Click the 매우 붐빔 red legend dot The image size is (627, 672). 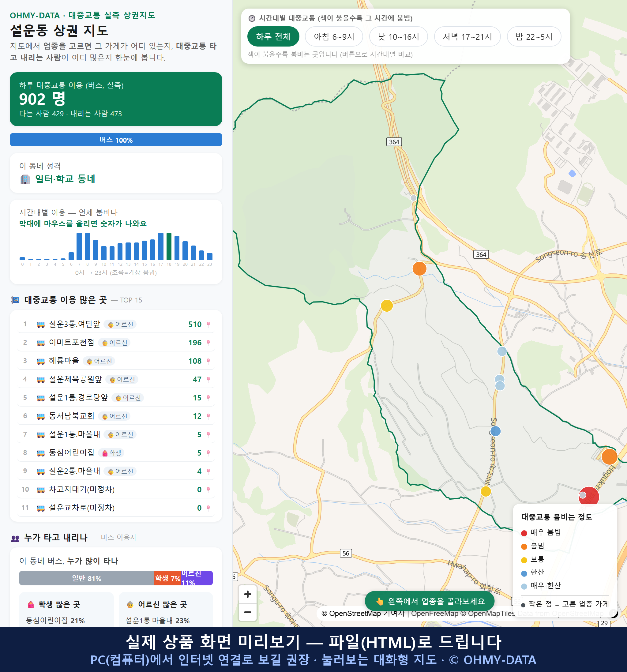point(524,533)
